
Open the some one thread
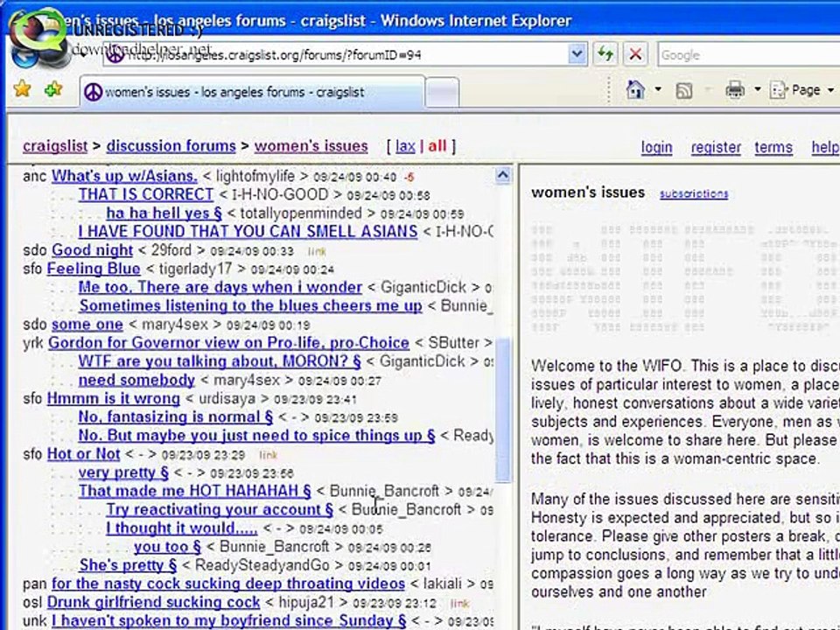point(87,325)
